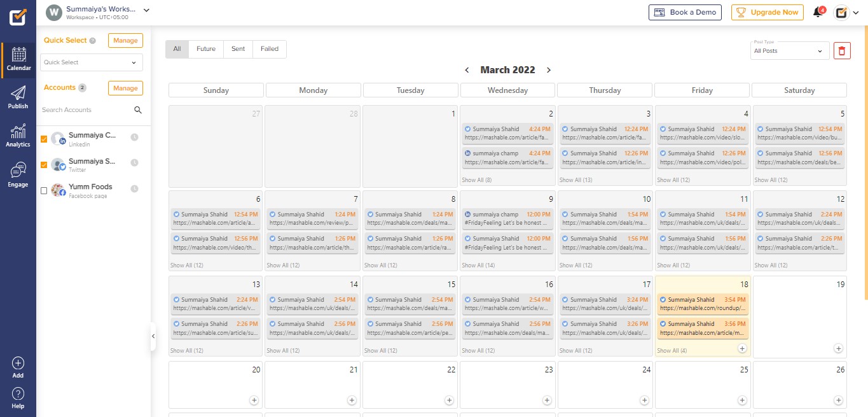The width and height of the screenshot is (868, 417).
Task: Click clock icon beside Summaiya C... LinkedIn
Action: (134, 138)
